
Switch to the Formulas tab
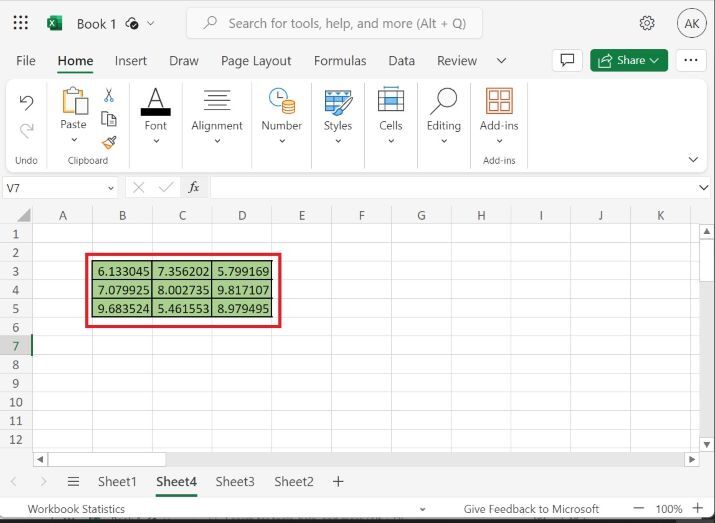(340, 61)
